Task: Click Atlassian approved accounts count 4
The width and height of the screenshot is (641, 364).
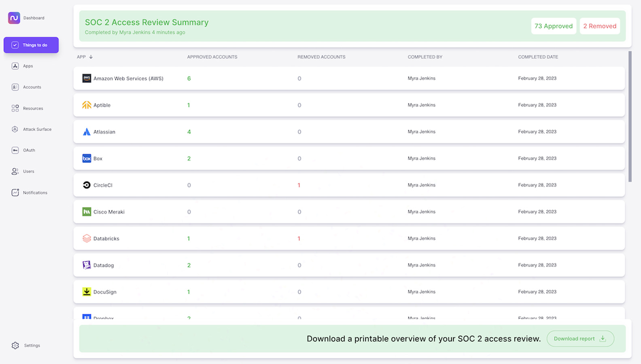Action: (x=189, y=132)
